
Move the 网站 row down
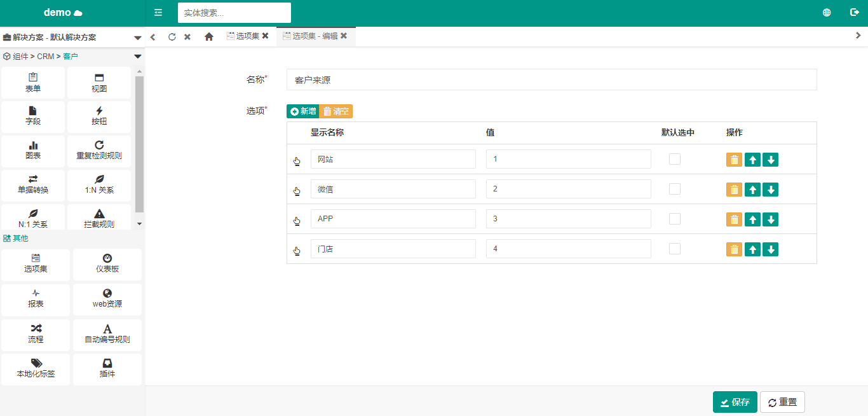tap(771, 160)
